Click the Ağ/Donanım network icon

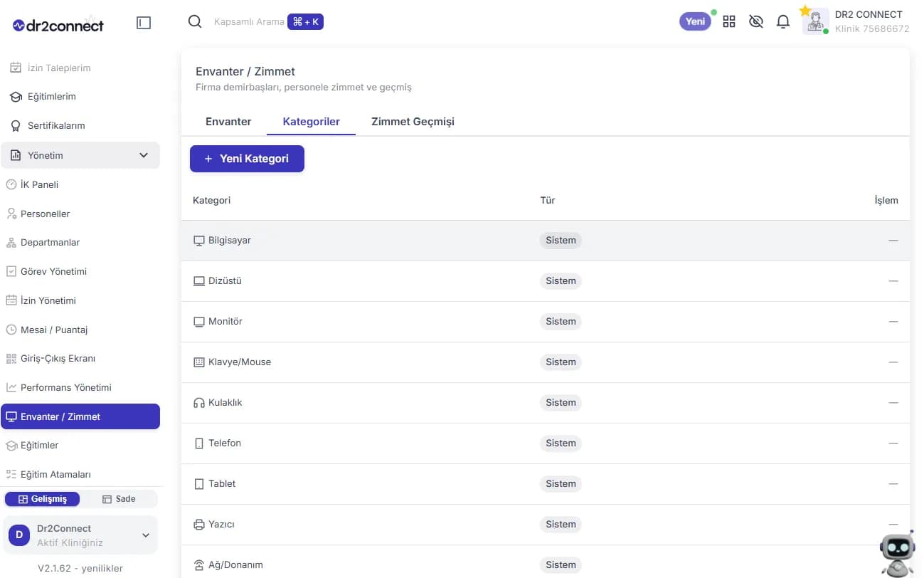(199, 565)
